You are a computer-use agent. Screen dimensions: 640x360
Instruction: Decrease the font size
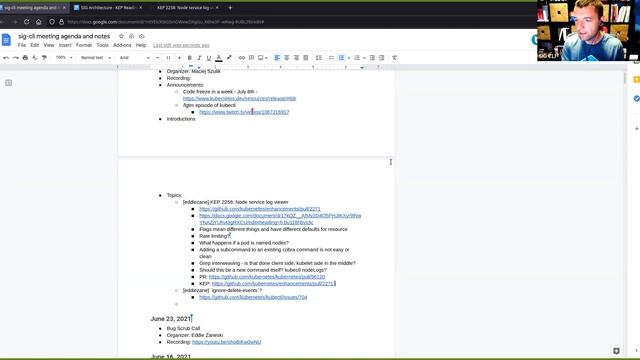tap(158, 58)
